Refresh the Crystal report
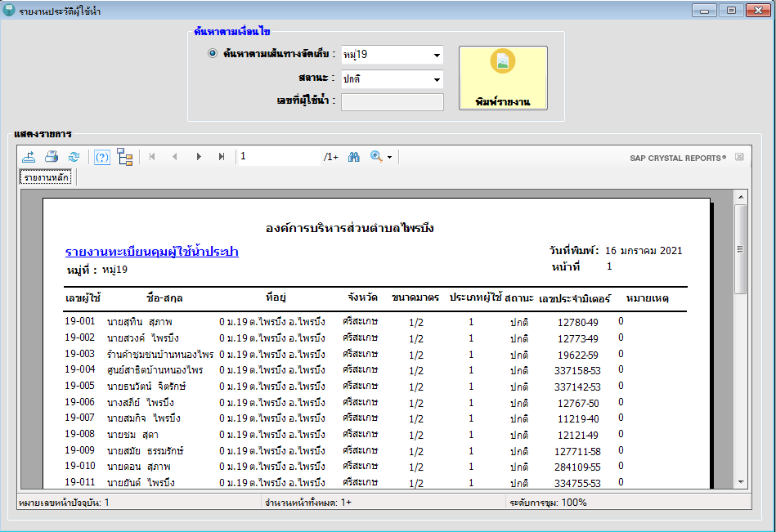 tap(74, 157)
